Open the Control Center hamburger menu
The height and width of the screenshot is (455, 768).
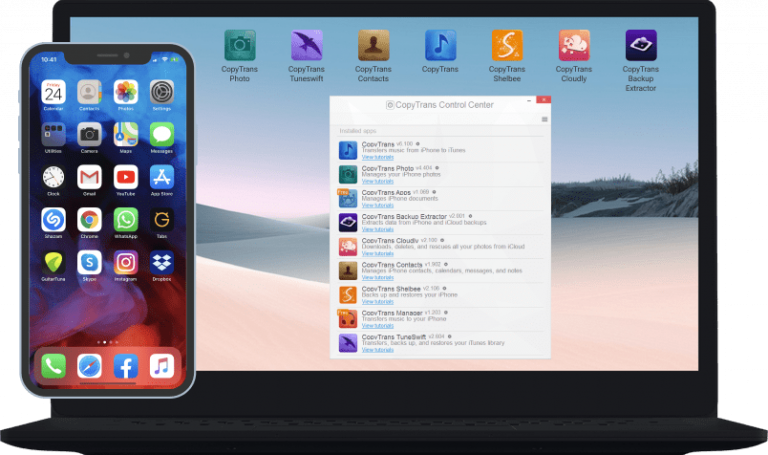pos(544,120)
